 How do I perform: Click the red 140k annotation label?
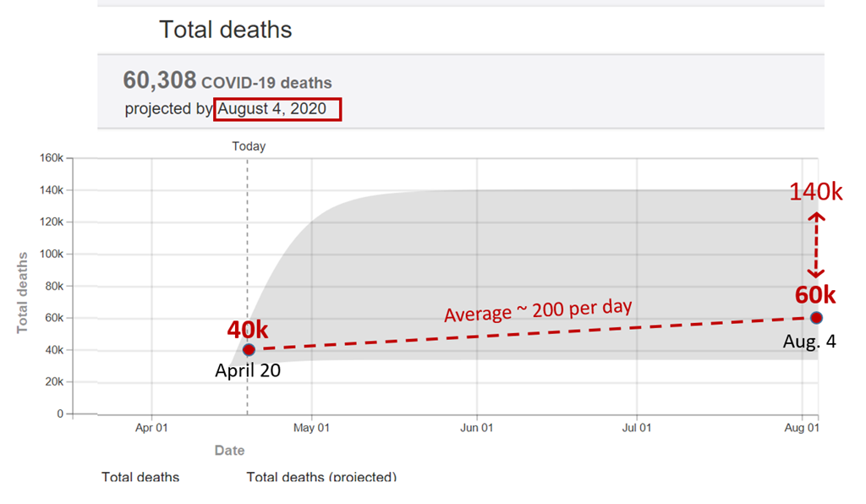coord(815,193)
